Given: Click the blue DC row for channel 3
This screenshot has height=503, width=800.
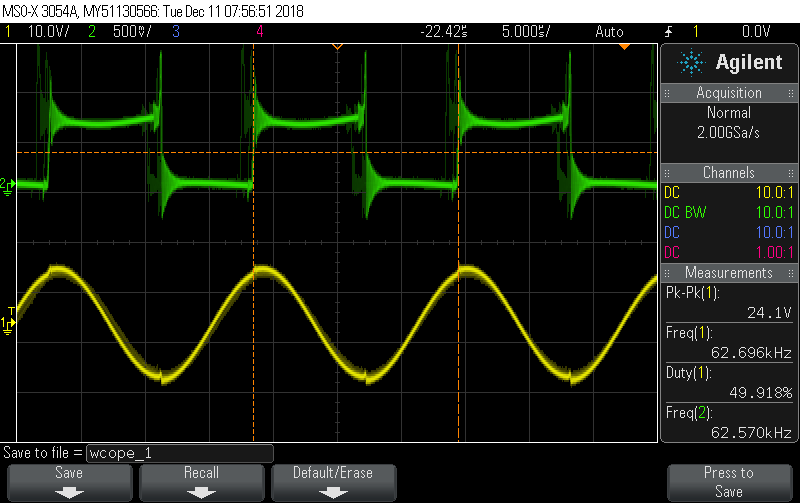Looking at the screenshot, I should 729,232.
